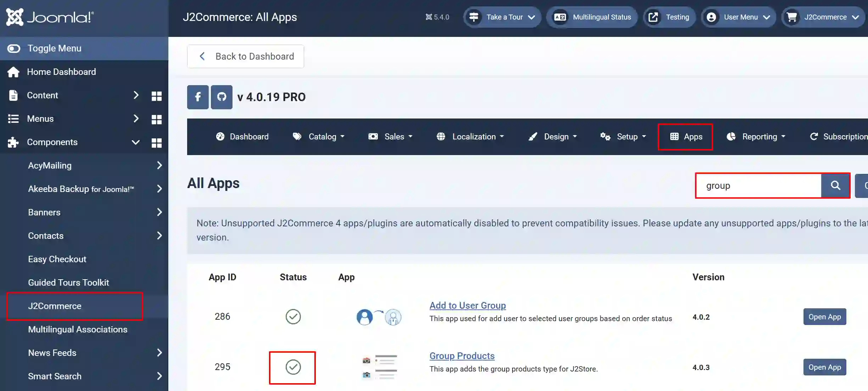Open the Facebook icon link
Screen dimensions: 868x391
click(198, 97)
